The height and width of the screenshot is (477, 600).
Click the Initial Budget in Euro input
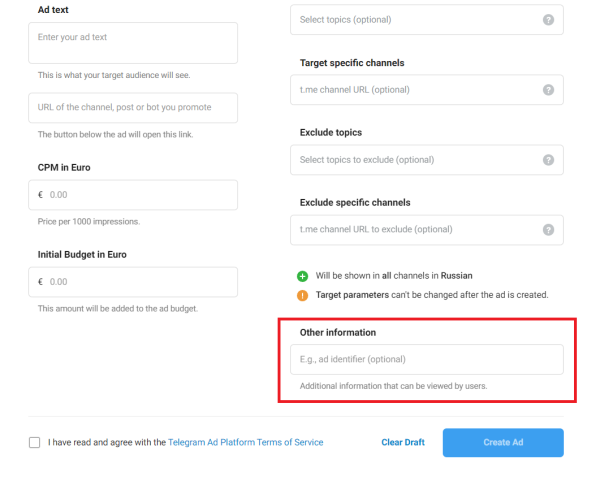click(140, 282)
